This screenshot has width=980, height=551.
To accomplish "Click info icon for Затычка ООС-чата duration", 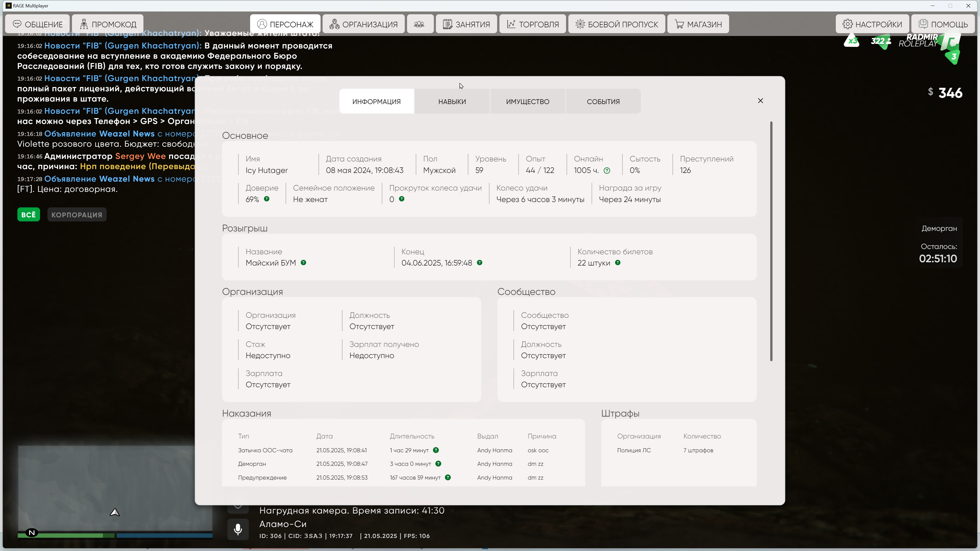I will (x=436, y=450).
